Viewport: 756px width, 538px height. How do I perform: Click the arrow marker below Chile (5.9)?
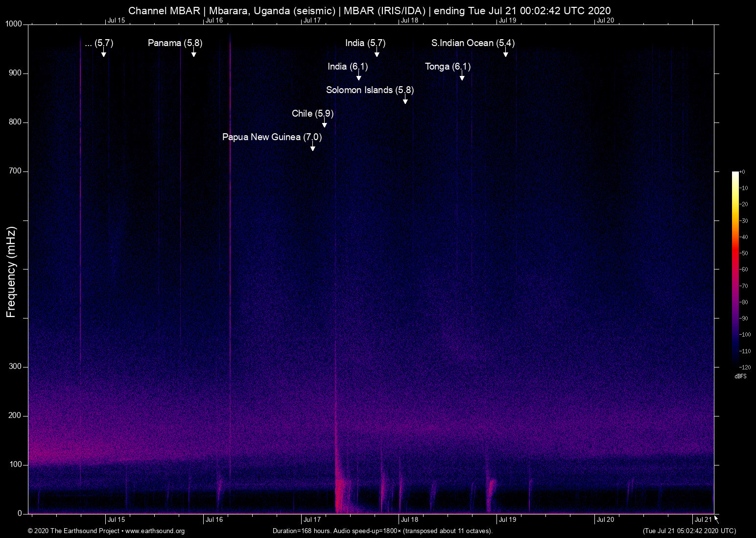(x=324, y=123)
